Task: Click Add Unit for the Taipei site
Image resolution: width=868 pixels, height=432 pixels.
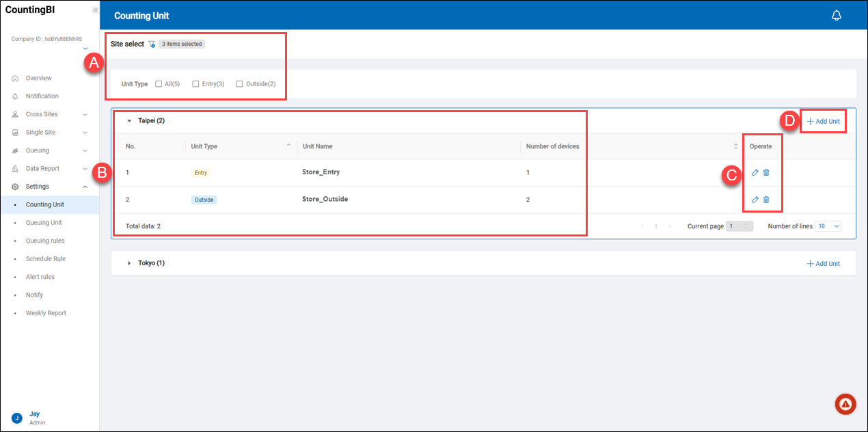Action: coord(824,121)
